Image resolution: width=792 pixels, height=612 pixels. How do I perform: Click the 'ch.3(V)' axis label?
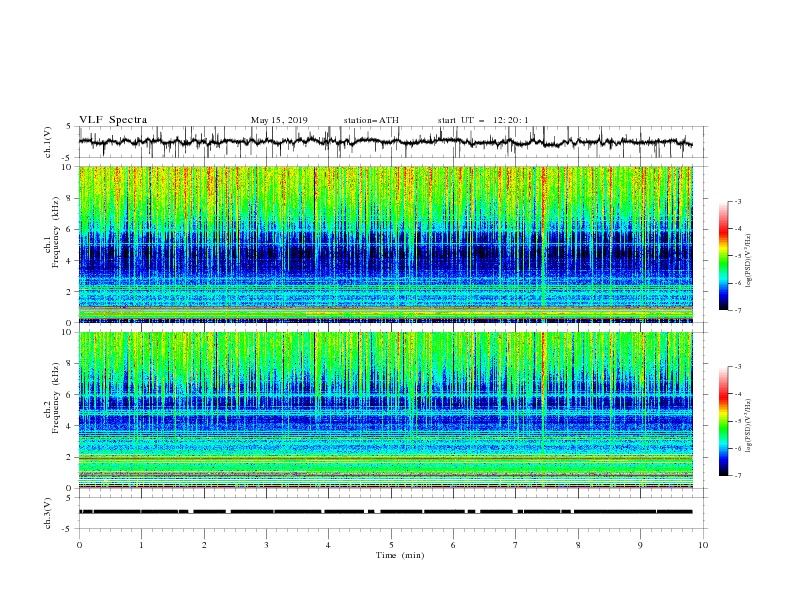tap(48, 513)
